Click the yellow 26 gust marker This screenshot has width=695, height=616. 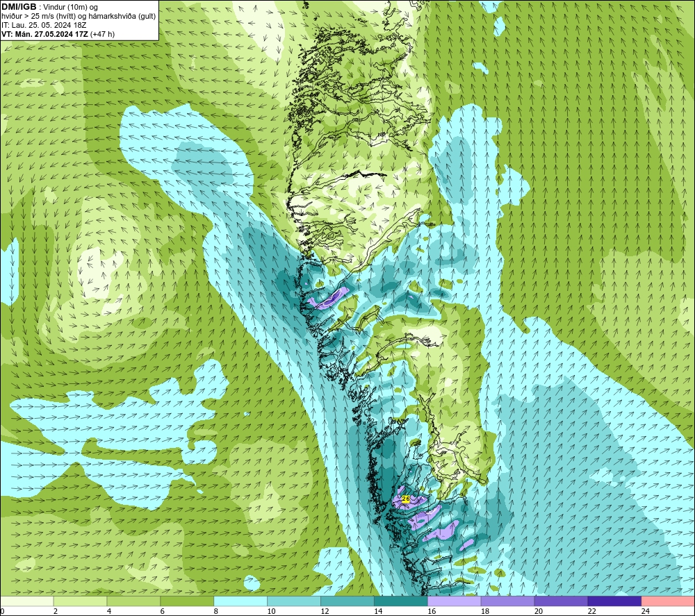click(406, 499)
